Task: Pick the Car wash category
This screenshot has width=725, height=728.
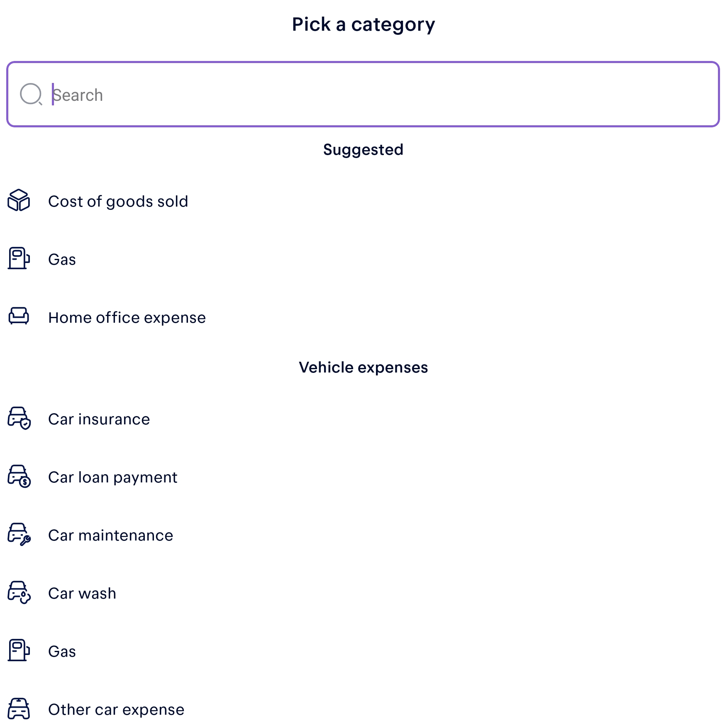Action: (x=82, y=594)
